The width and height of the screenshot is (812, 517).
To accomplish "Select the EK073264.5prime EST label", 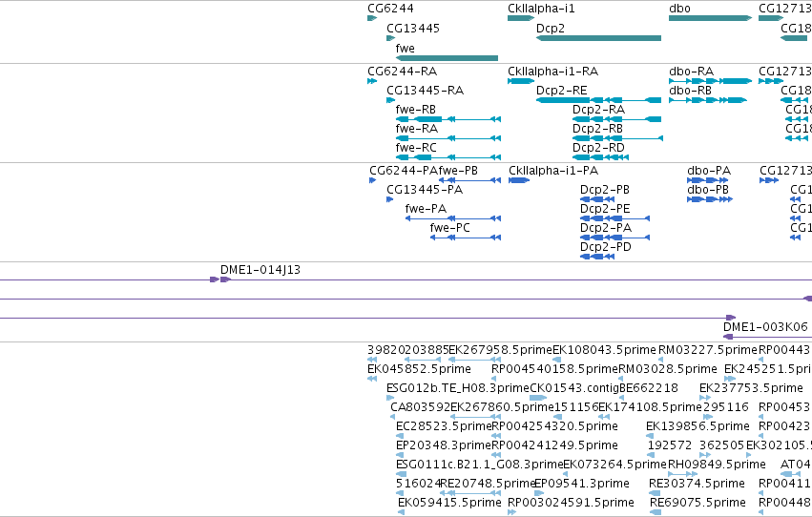I will click(x=614, y=465).
